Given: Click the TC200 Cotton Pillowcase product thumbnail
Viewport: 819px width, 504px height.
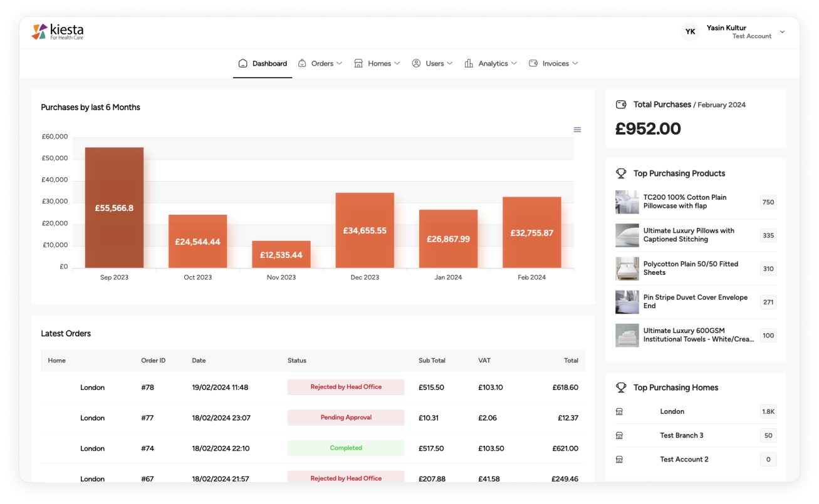Looking at the screenshot, I should (627, 202).
